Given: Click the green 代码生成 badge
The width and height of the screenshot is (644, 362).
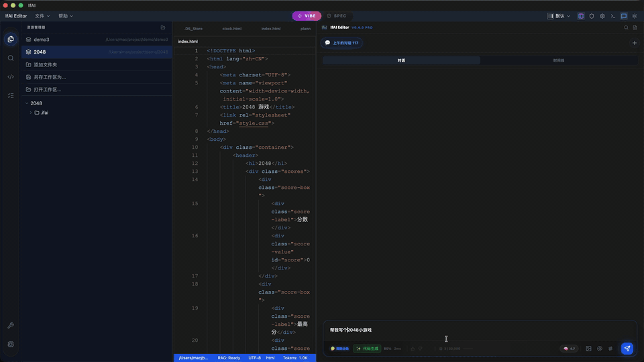Looking at the screenshot, I should 367,349.
